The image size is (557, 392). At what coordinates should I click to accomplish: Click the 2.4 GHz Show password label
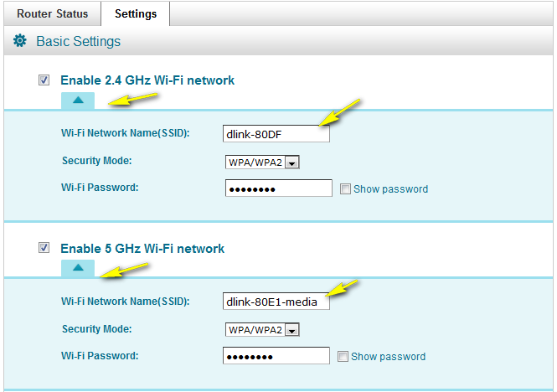coord(390,189)
